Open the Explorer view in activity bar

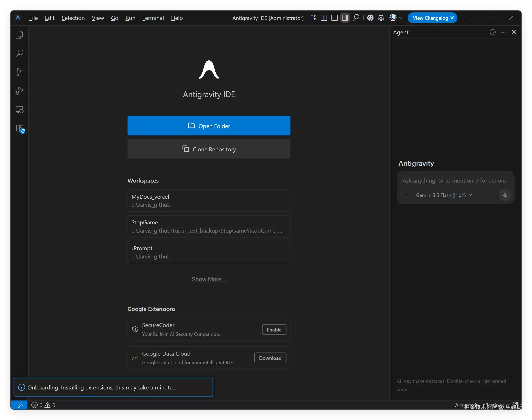[19, 35]
